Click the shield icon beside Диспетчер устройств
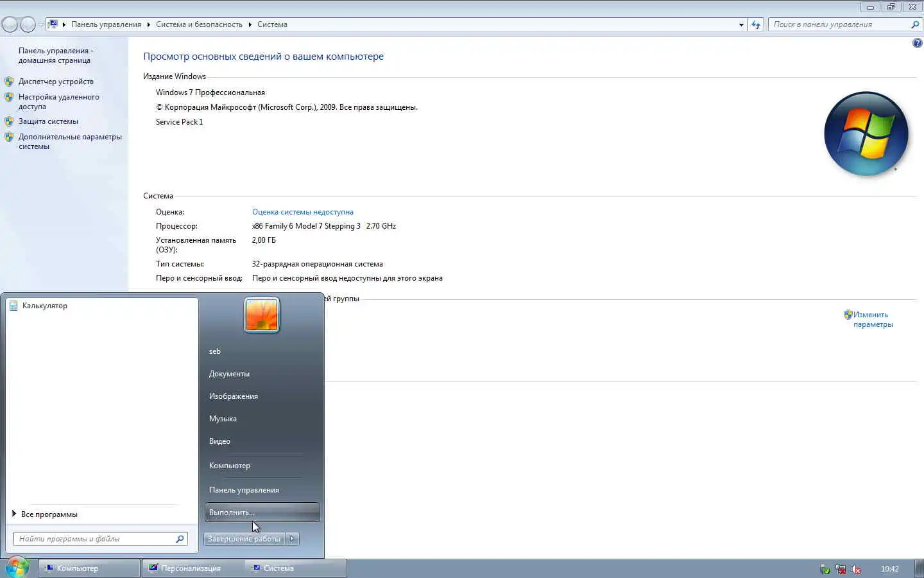This screenshot has height=578, width=924. 9,82
